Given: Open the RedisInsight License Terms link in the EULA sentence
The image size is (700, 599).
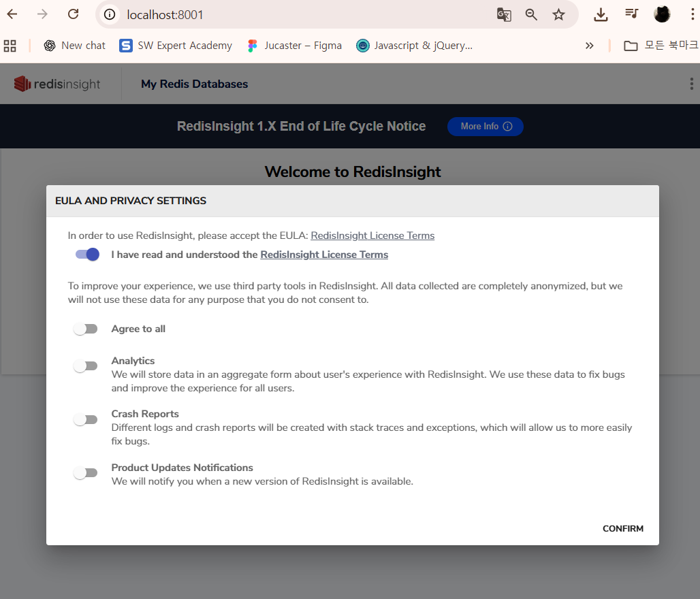Looking at the screenshot, I should tap(372, 236).
